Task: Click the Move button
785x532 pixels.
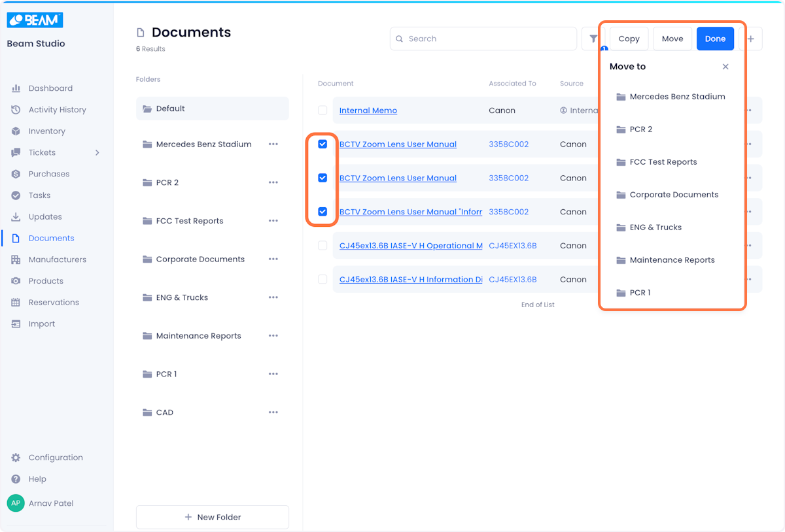Action: coord(672,39)
